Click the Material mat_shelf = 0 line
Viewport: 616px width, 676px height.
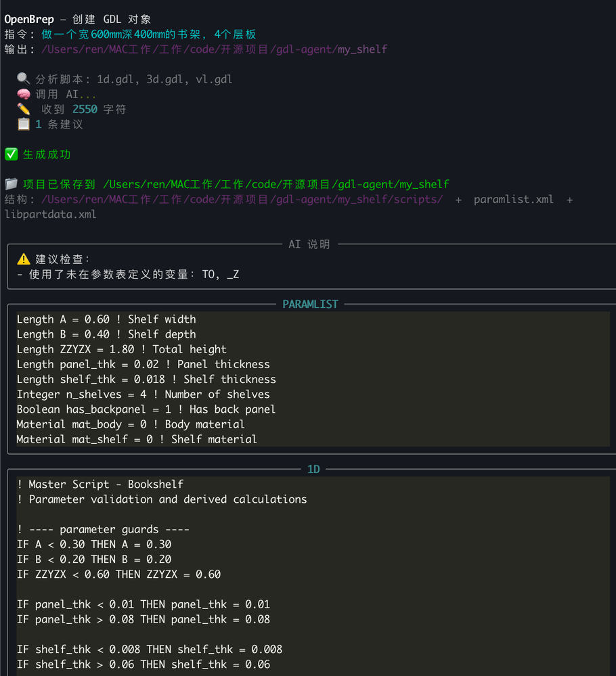pyautogui.click(x=137, y=439)
